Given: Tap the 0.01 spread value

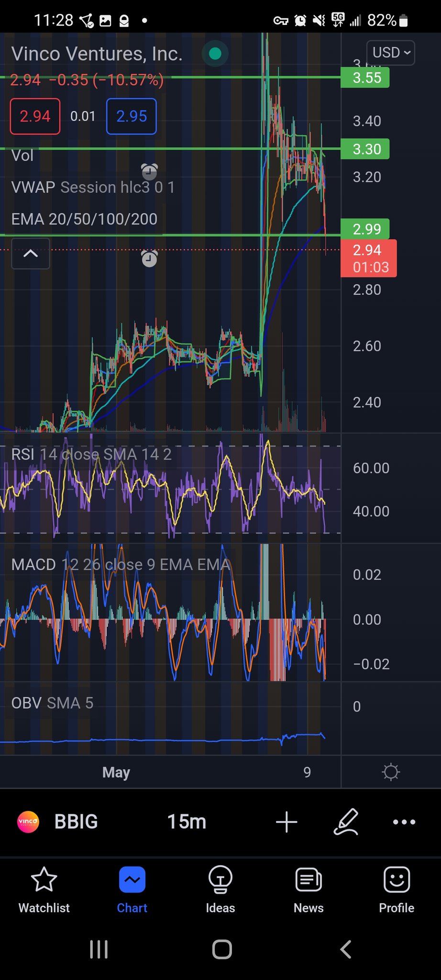Looking at the screenshot, I should [x=83, y=116].
